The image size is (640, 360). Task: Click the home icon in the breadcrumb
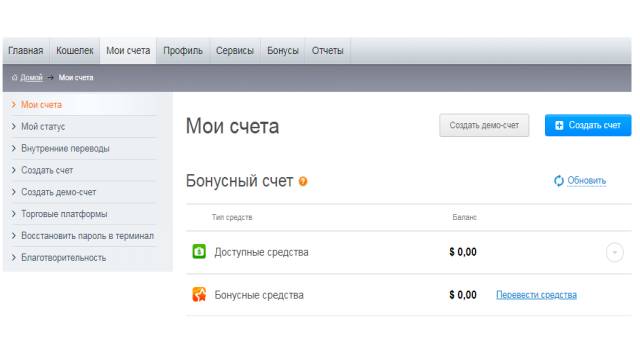tap(14, 78)
